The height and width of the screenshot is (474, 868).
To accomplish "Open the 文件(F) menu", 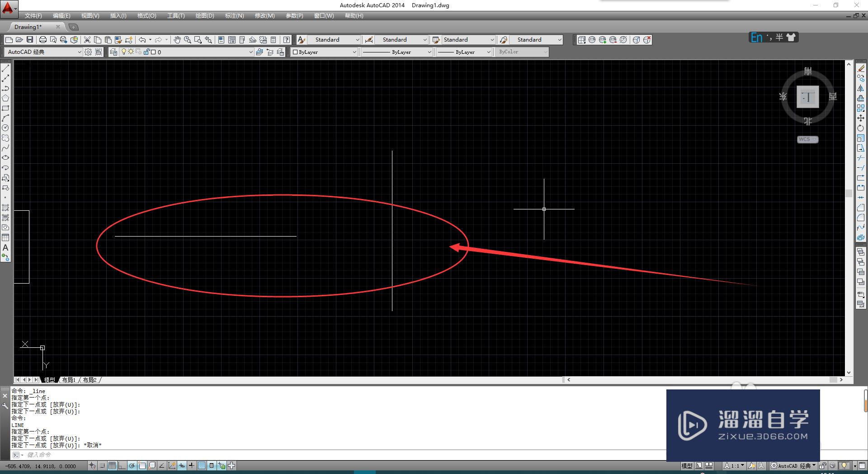I will [x=33, y=16].
